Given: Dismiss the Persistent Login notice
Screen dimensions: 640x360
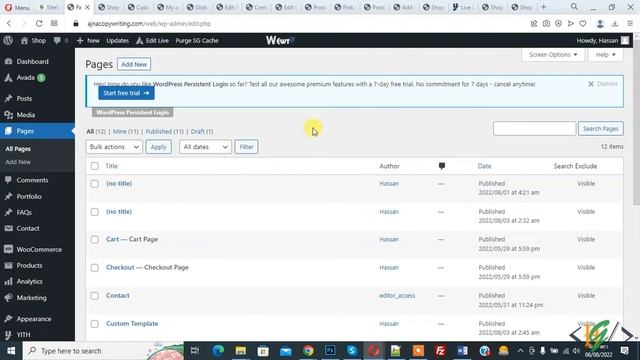Looking at the screenshot, I should point(602,84).
